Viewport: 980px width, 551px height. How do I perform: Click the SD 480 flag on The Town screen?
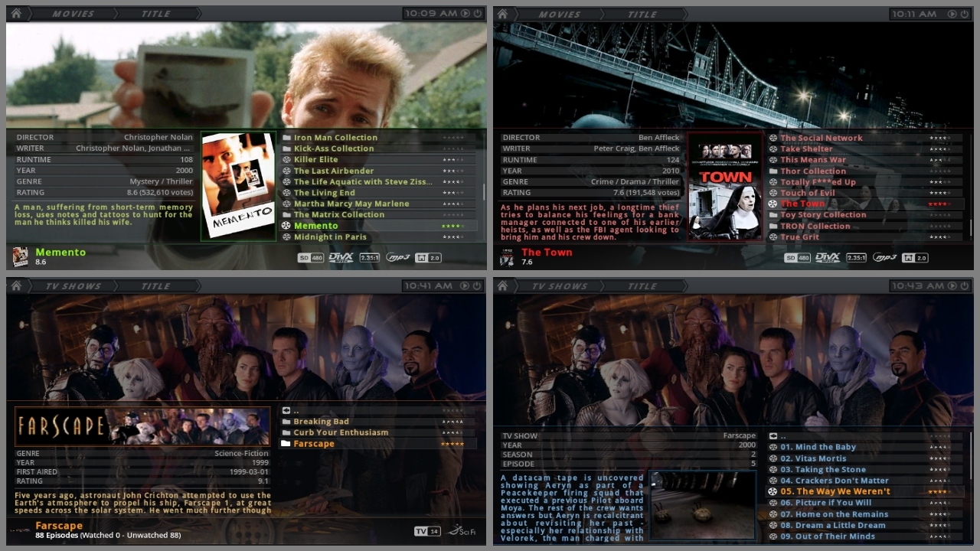798,258
